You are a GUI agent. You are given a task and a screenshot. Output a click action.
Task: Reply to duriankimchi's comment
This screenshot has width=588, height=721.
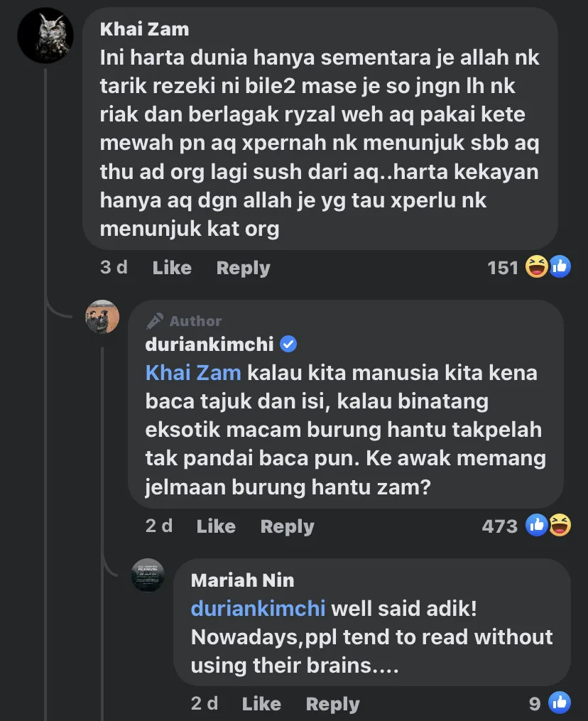click(287, 526)
